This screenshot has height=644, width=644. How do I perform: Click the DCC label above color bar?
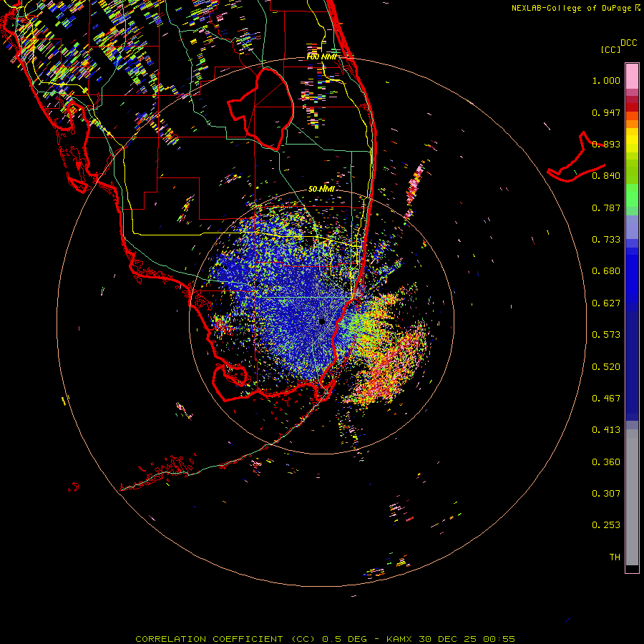click(x=628, y=43)
